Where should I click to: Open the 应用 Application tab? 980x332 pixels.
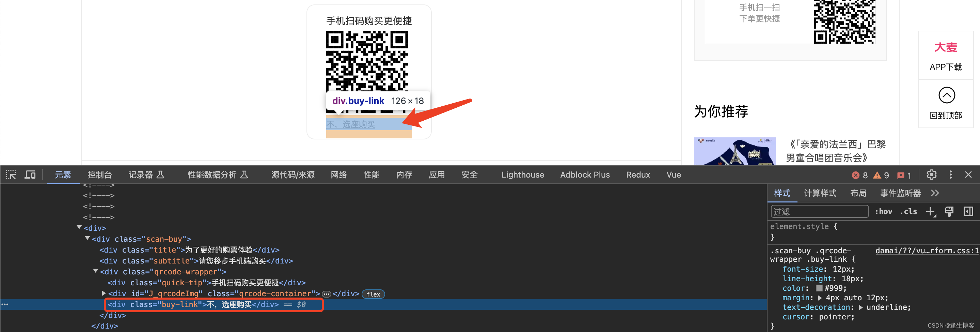[437, 175]
